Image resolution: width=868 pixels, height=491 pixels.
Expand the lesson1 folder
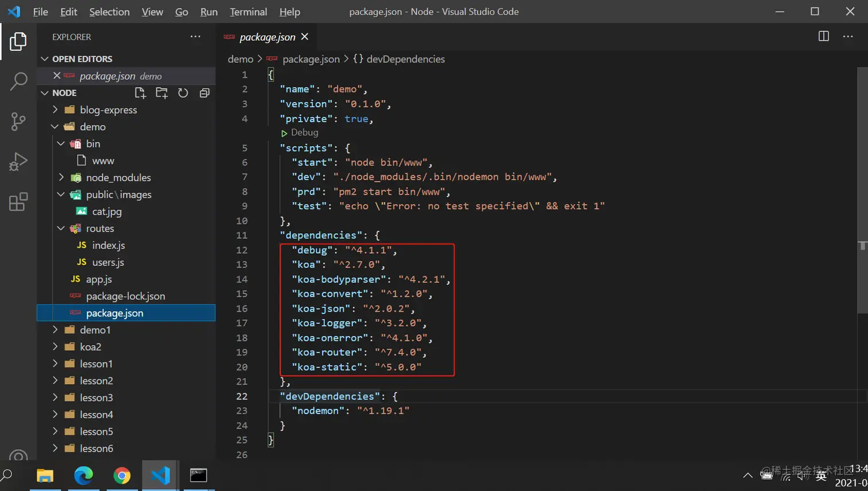pos(55,364)
